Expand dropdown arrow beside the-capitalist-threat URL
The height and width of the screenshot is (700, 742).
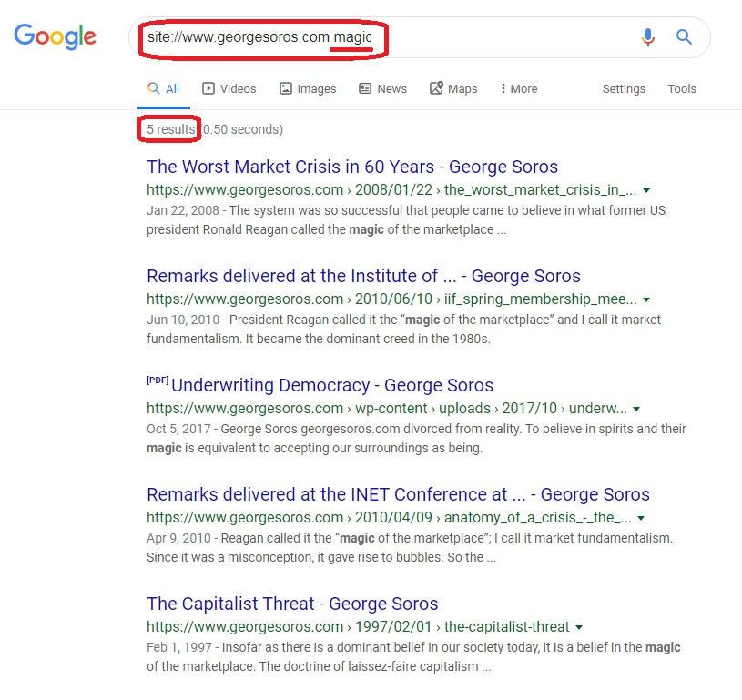(579, 627)
